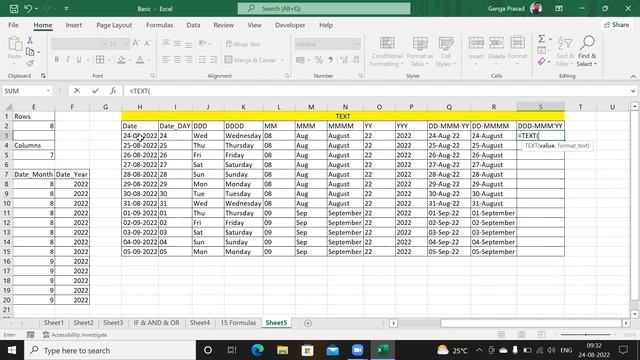The image size is (640, 360).
Task: Select the Sheet1 tab
Action: (53, 323)
